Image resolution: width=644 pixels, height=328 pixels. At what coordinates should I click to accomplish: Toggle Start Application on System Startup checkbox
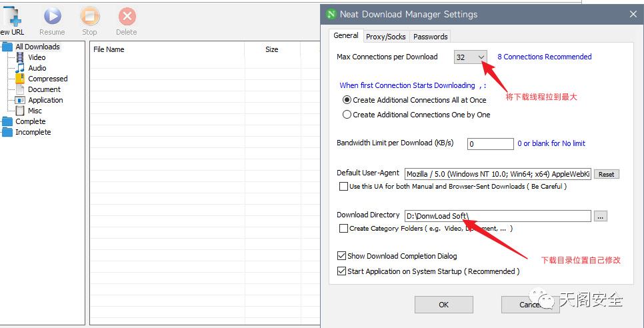pos(341,271)
